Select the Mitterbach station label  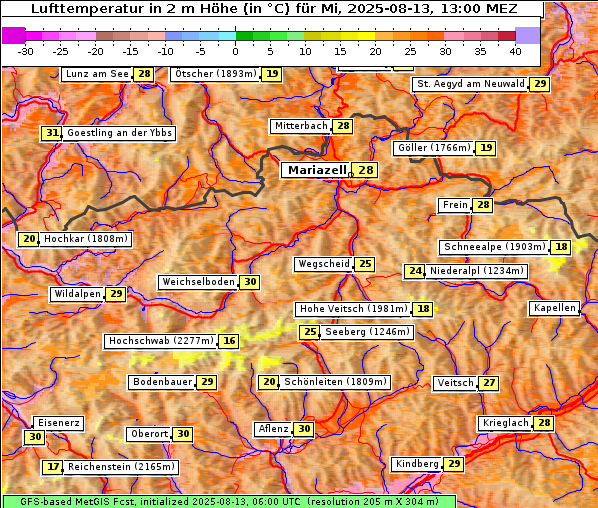coord(301,126)
